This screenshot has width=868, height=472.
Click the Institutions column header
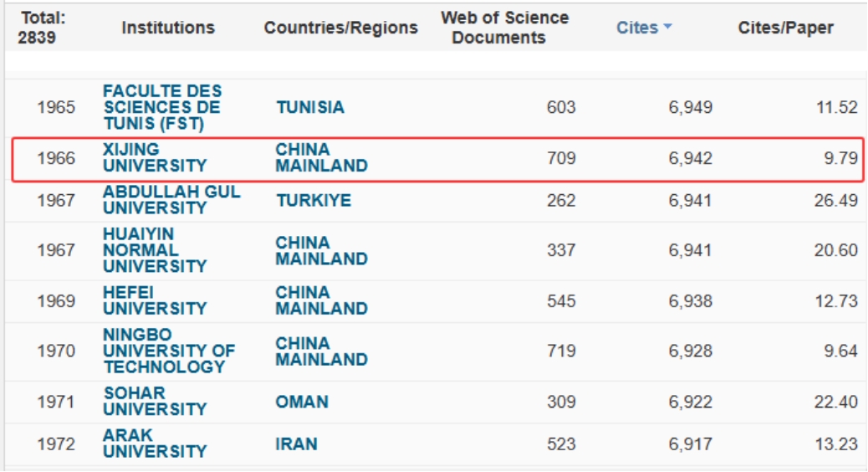(x=168, y=28)
